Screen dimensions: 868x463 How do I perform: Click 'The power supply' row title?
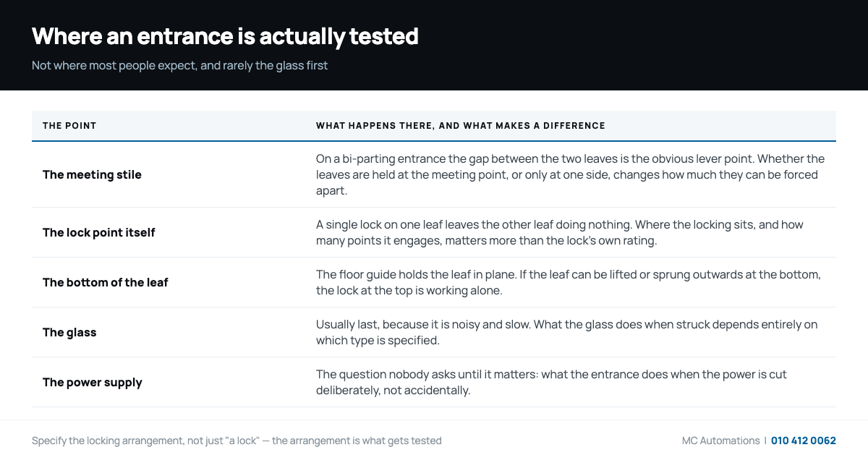[93, 382]
